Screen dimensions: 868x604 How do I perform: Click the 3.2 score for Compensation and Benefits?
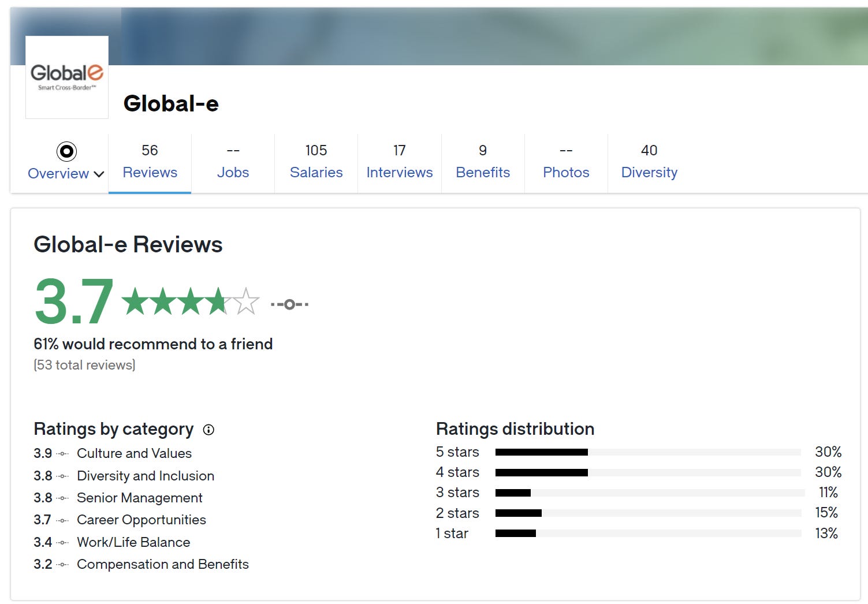43,564
